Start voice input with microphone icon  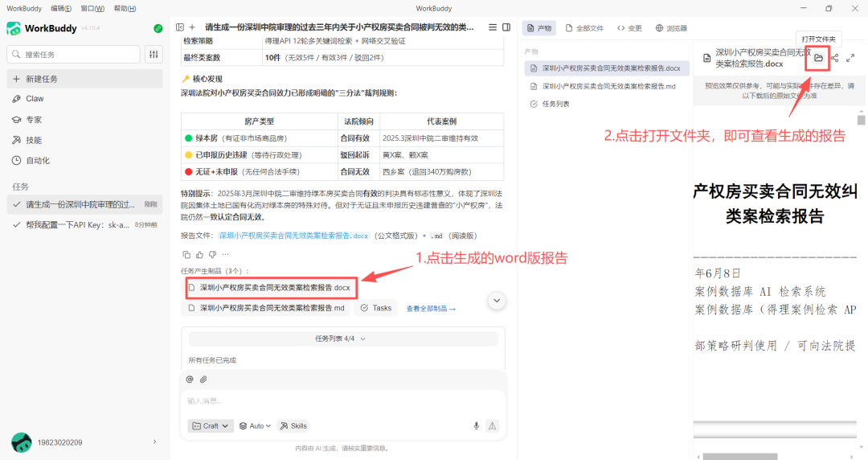(x=476, y=425)
